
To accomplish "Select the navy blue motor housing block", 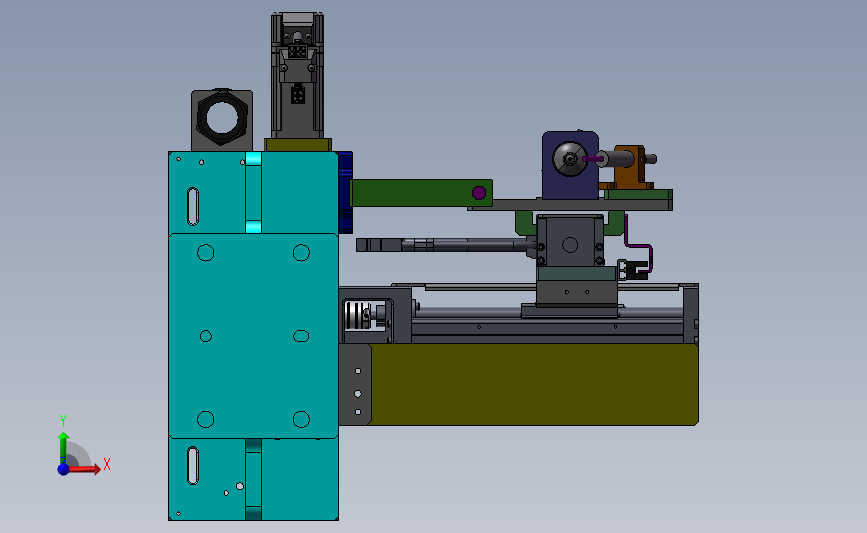I will coord(570,165).
